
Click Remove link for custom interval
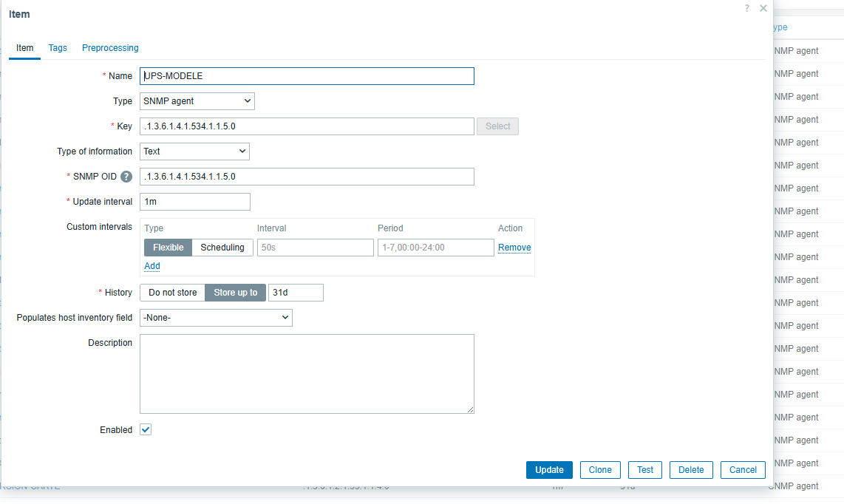coord(514,248)
